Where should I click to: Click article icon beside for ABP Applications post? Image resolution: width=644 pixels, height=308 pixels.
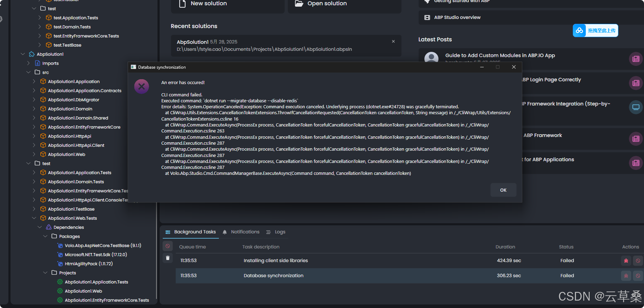(x=636, y=163)
